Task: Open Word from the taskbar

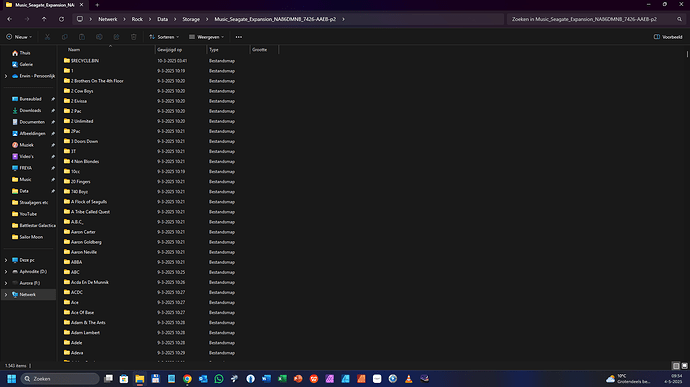Action: [266, 379]
